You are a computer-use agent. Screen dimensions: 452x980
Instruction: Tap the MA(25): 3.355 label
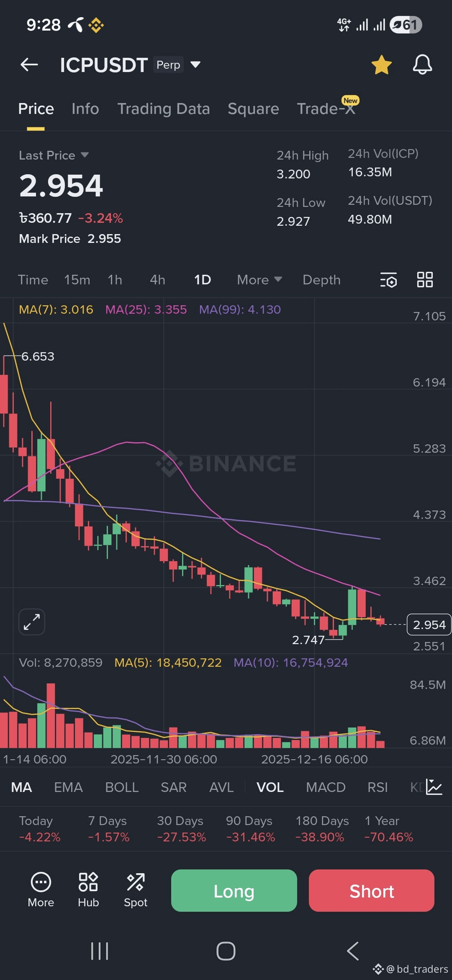(146, 309)
